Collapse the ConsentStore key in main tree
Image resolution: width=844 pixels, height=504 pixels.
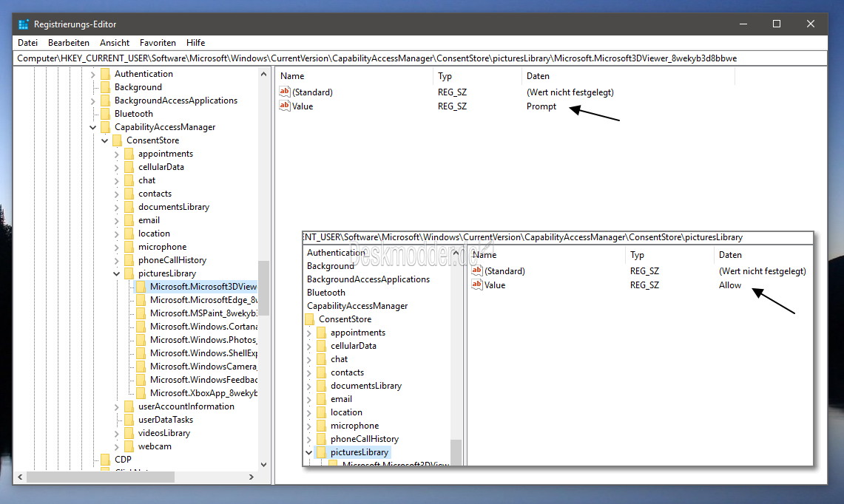pyautogui.click(x=104, y=141)
